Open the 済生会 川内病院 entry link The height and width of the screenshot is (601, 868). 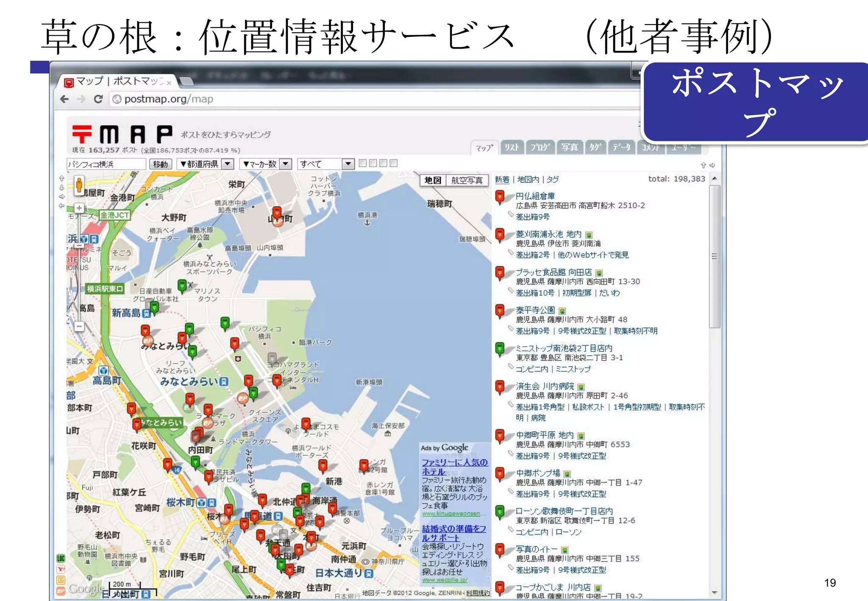[545, 387]
